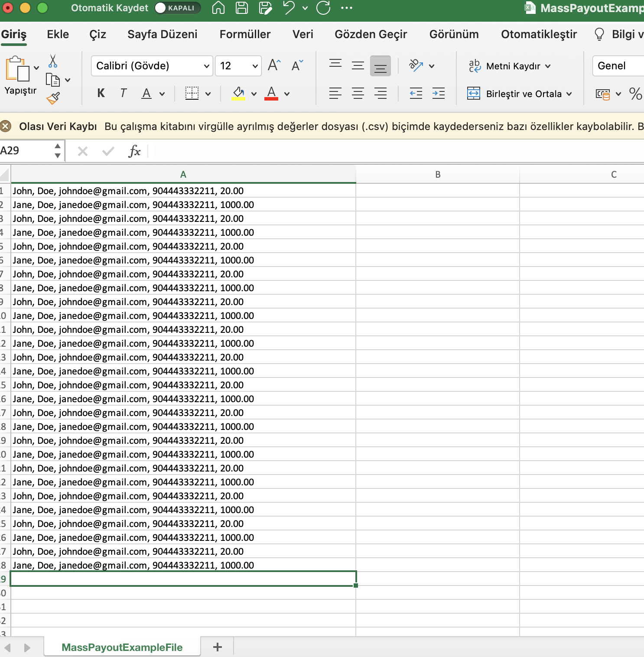Apply the yellow fill color swatch
Viewport: 644px width, 657px height.
tap(238, 93)
